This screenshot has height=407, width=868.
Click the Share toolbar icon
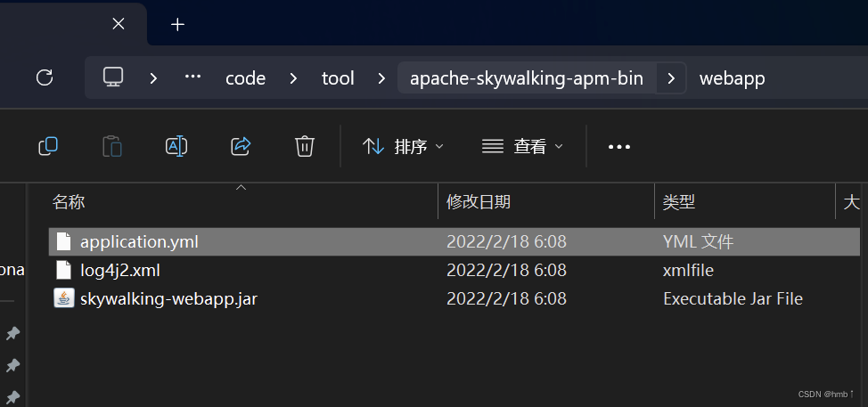[241, 147]
